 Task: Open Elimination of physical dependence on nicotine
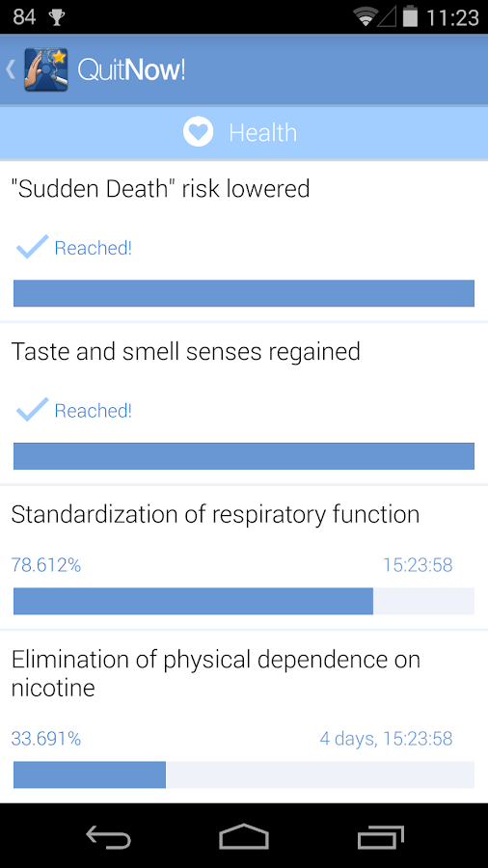click(x=244, y=717)
